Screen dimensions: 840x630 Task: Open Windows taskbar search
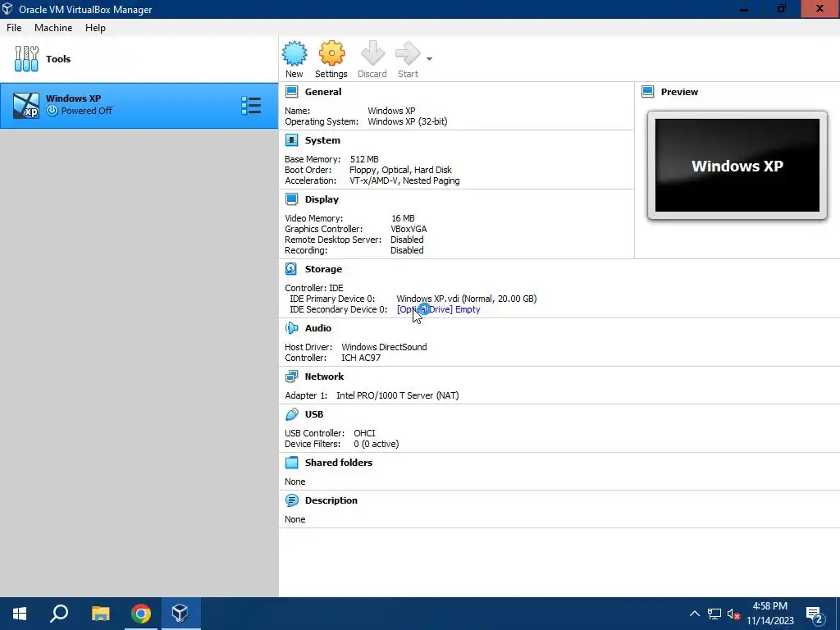[59, 614]
